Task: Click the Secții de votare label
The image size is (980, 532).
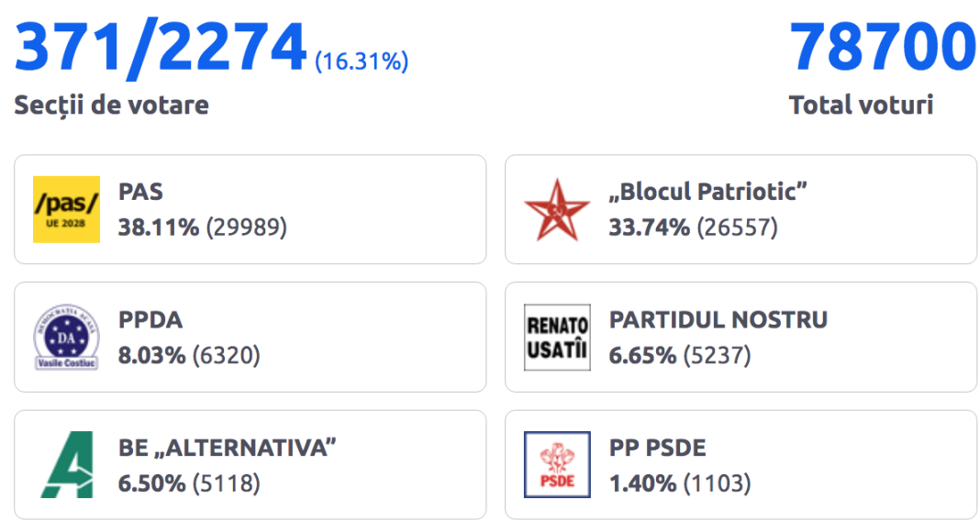Action: (x=111, y=105)
